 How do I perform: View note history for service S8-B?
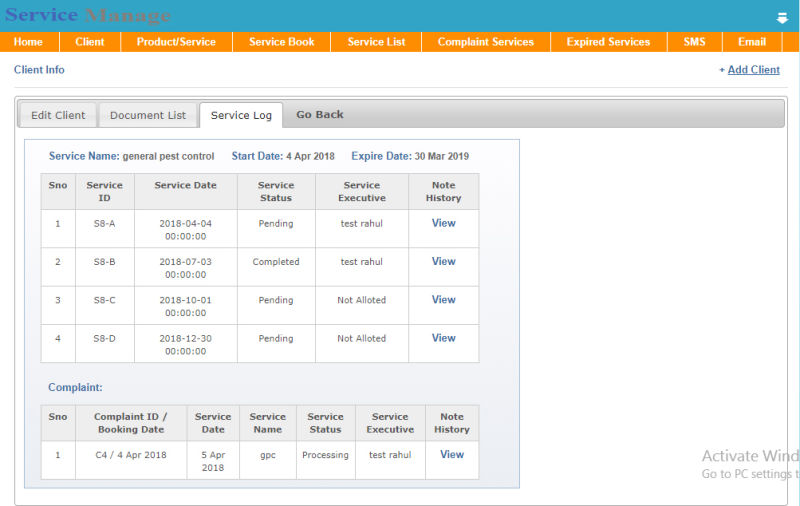pyautogui.click(x=443, y=261)
